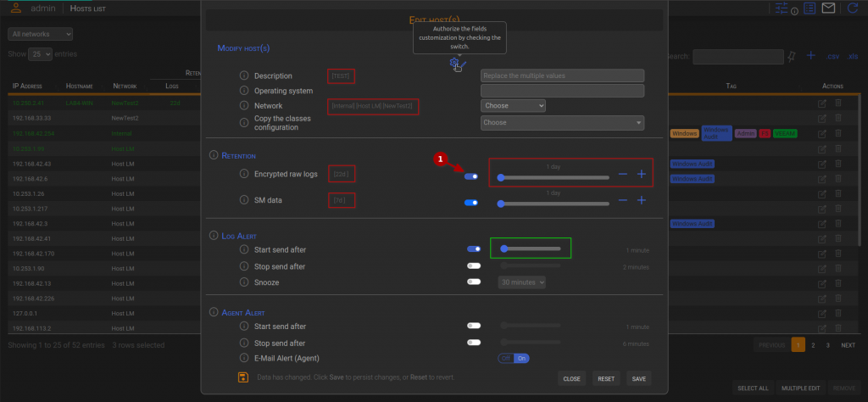Click info icon next to Snooze

pos(244,282)
